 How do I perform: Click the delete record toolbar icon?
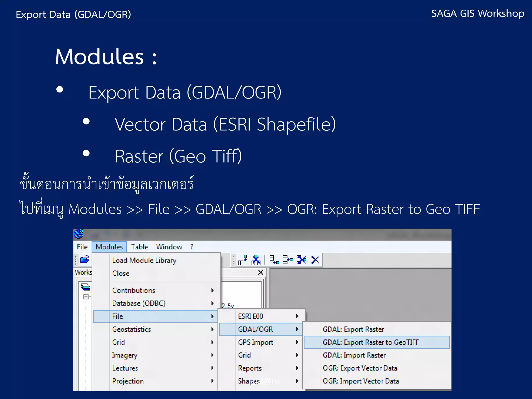302,260
